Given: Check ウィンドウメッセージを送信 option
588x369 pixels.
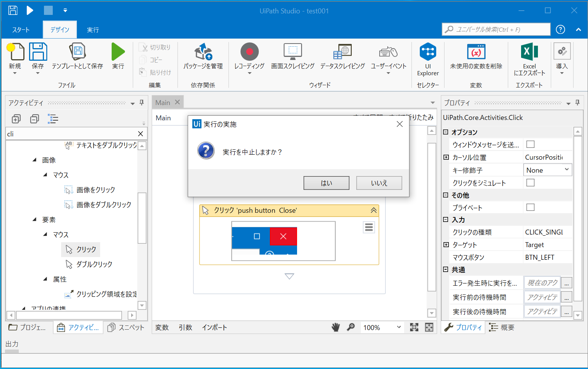Looking at the screenshot, I should [530, 144].
